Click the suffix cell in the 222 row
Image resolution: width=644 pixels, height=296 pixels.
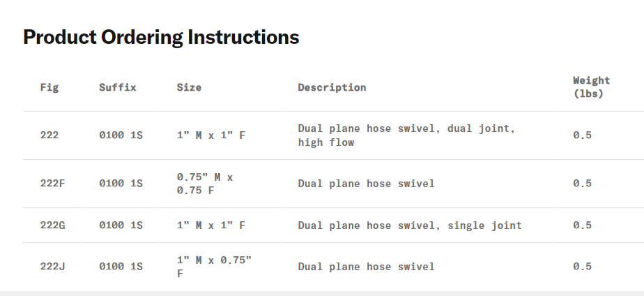[x=121, y=135]
